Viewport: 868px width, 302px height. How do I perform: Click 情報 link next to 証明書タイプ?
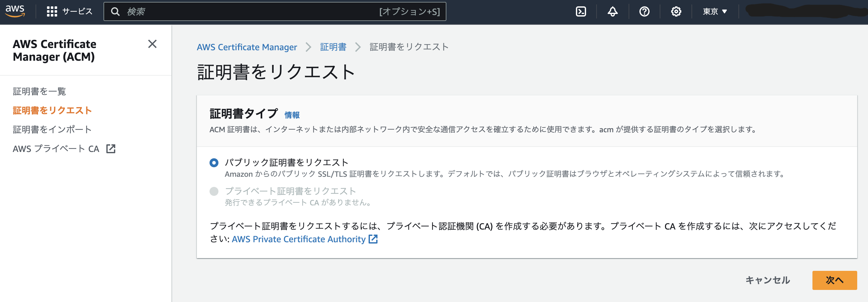[292, 115]
